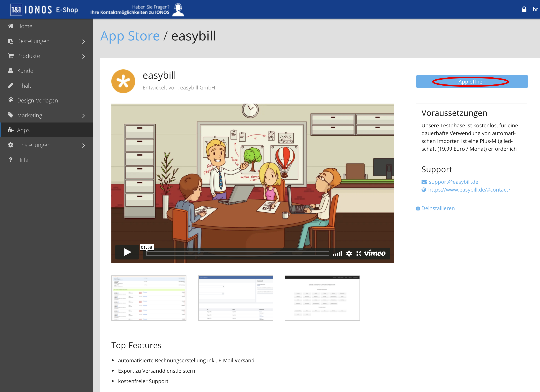Click the Vimeo logo in the player
The height and width of the screenshot is (392, 540).
375,253
